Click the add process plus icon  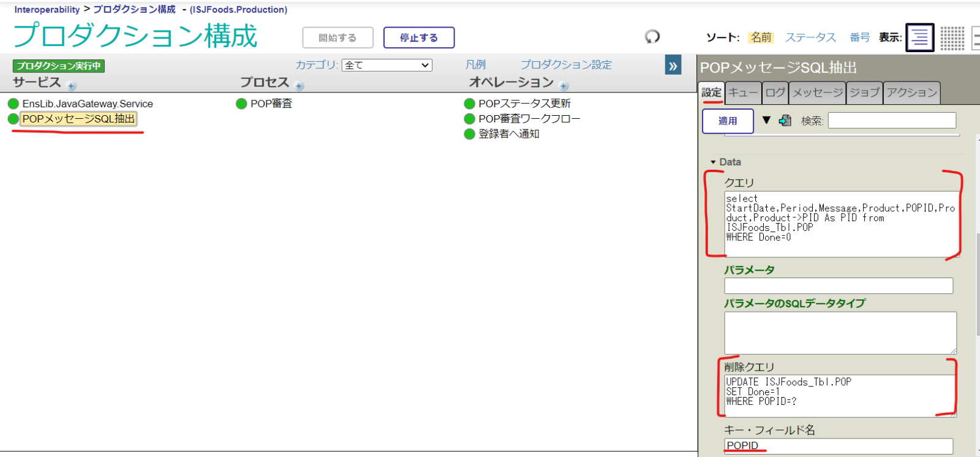pos(300,86)
